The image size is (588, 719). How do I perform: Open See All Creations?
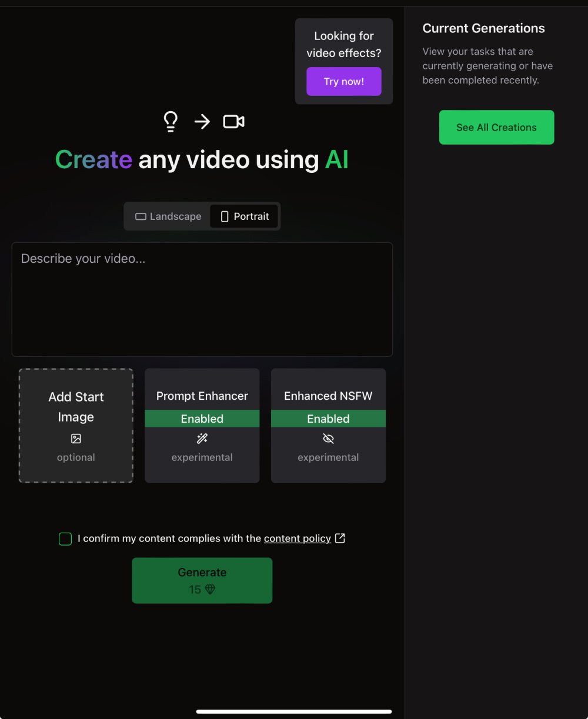496,127
